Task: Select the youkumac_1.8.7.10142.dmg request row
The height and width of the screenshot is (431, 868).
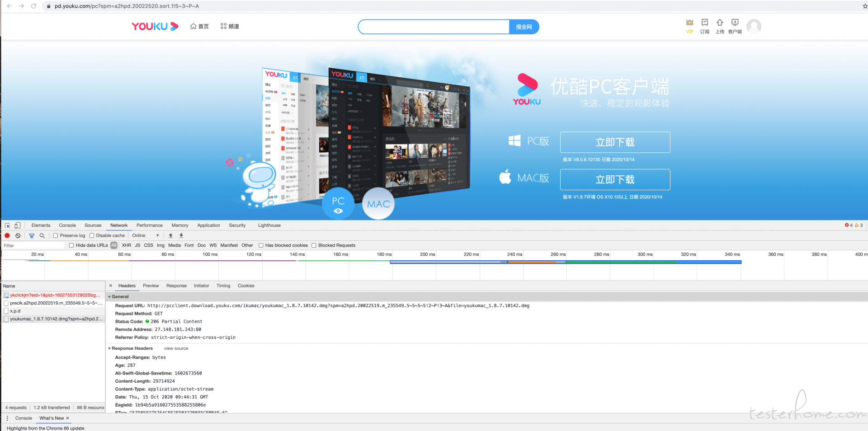Action: [x=53, y=319]
